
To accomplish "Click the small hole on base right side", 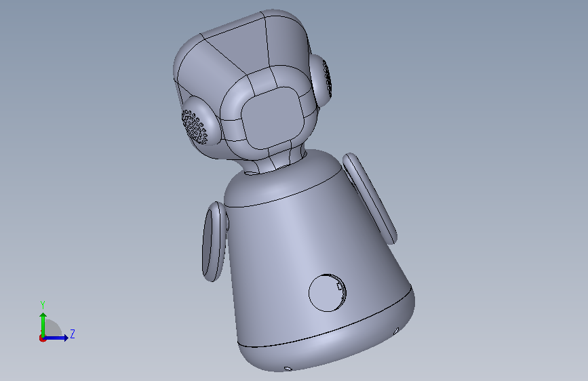I will tap(397, 331).
